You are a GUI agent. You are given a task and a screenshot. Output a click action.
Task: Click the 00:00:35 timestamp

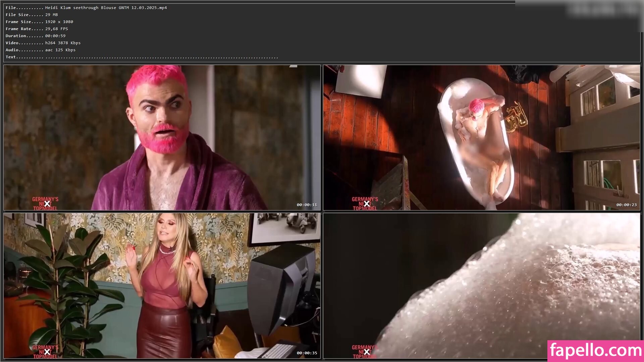pyautogui.click(x=307, y=353)
